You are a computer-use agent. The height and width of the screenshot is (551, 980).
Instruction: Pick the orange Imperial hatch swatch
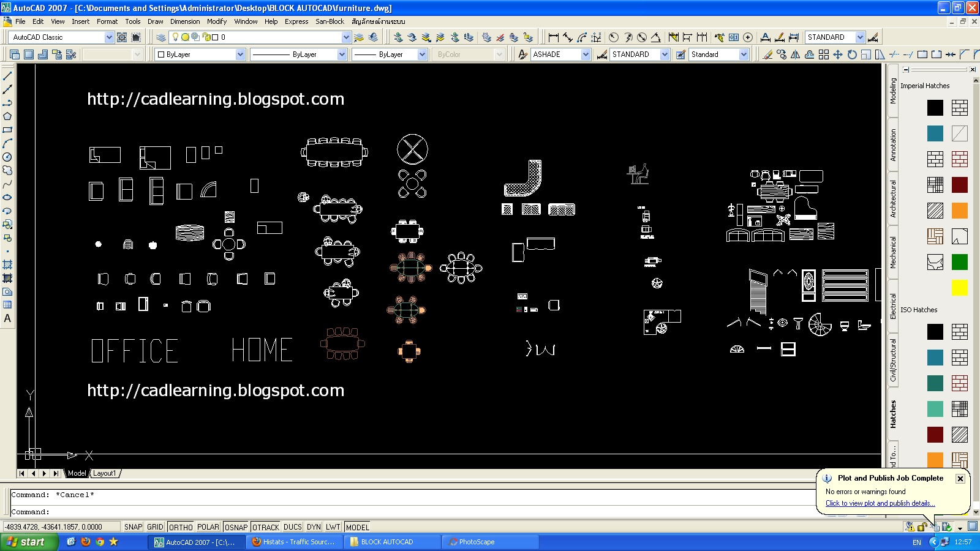click(x=960, y=211)
